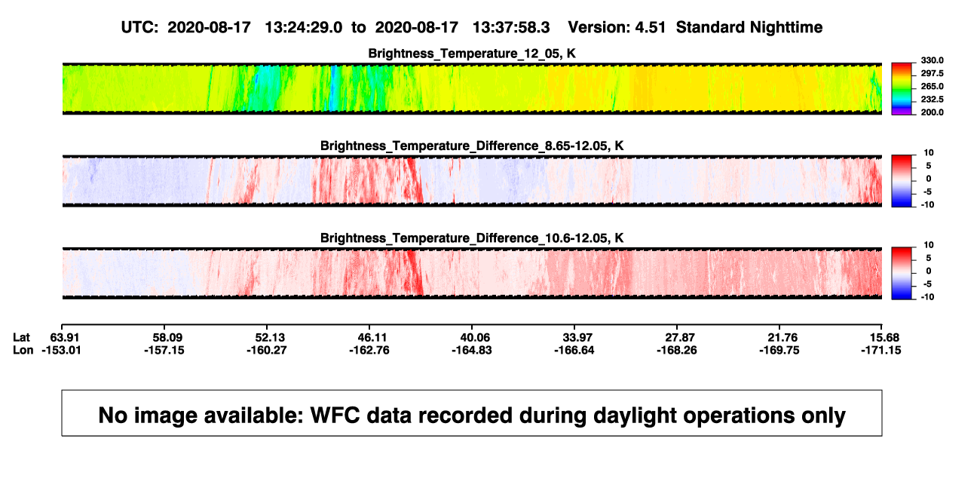Click the Brightness_Temperature_12_05 image strip
This screenshot has height=503, width=980.
471,88
